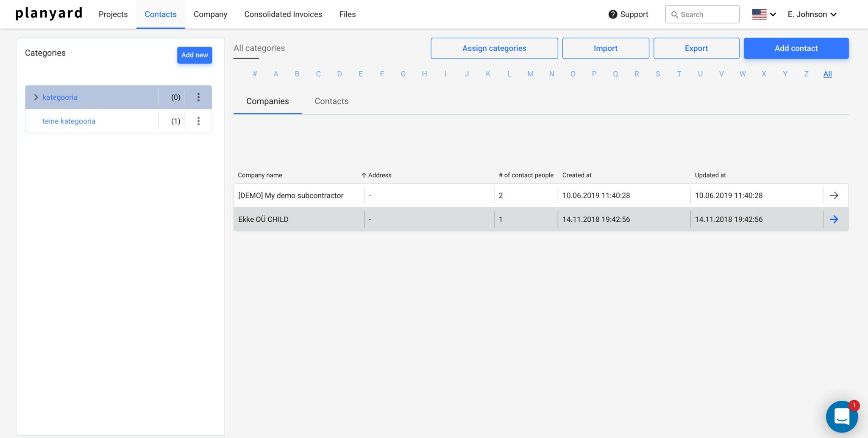Open the planyard logo home link
This screenshot has height=438, width=868.
point(49,14)
